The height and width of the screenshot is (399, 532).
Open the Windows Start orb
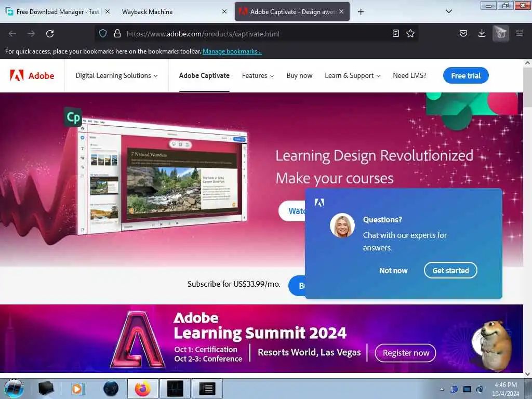coord(14,389)
